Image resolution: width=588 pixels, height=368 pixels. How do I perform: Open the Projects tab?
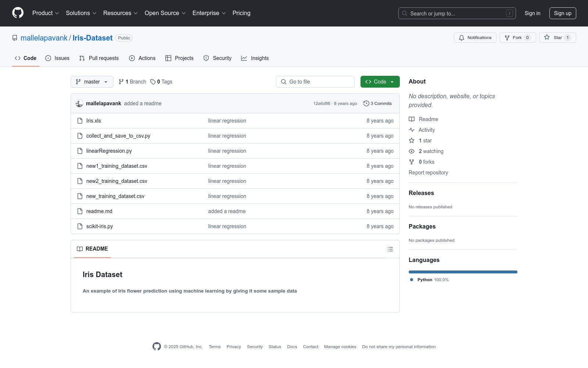click(179, 58)
